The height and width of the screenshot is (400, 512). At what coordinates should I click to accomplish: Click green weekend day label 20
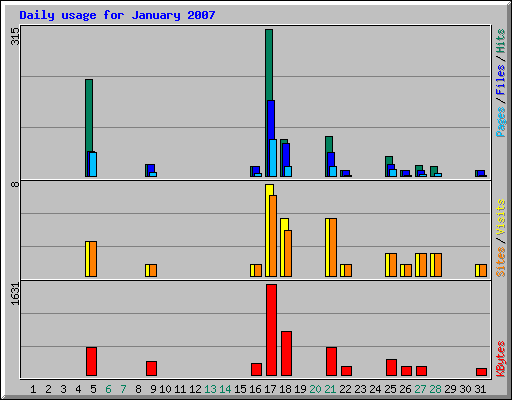pos(315,389)
